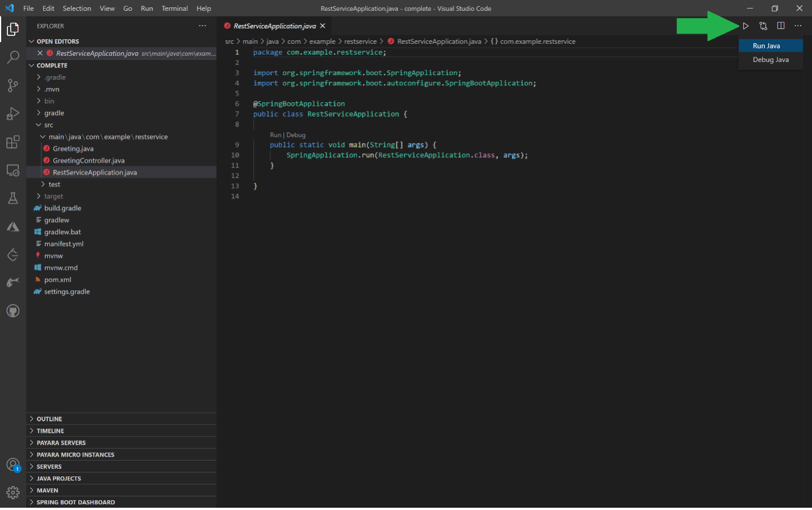Open the Accounts menu with notification badge

(12, 465)
